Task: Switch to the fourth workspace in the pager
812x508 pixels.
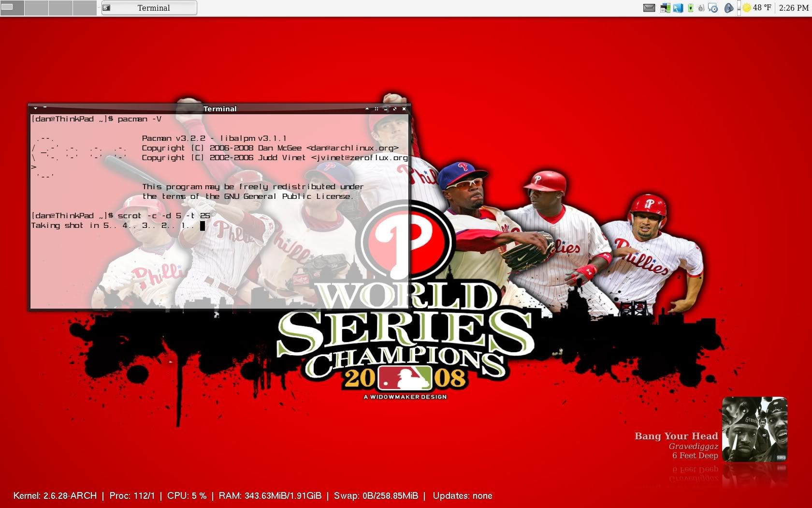Action: (x=85, y=8)
